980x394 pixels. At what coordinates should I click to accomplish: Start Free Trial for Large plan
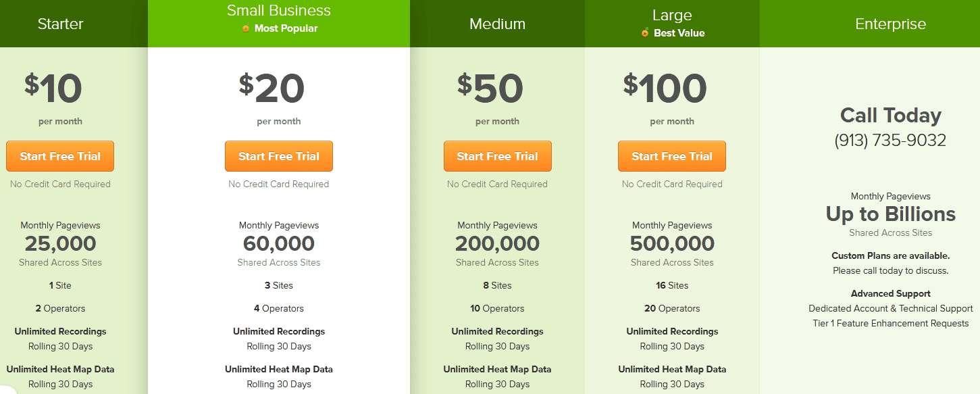pos(671,155)
